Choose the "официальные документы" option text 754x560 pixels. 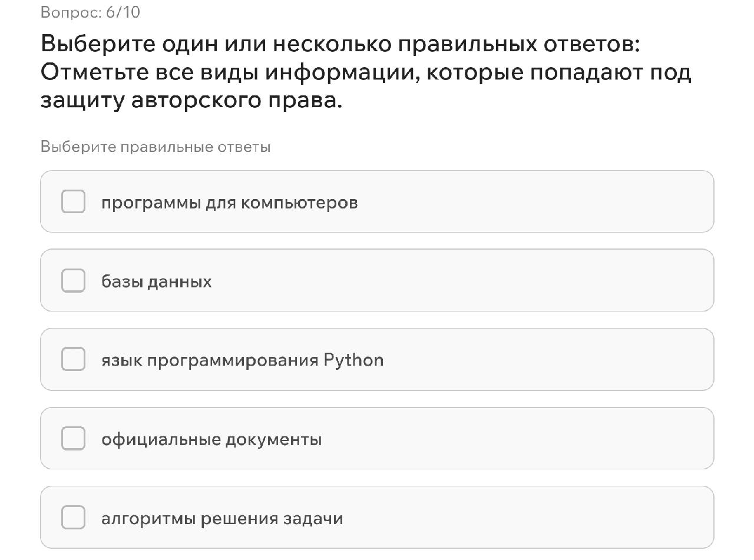[x=211, y=439]
